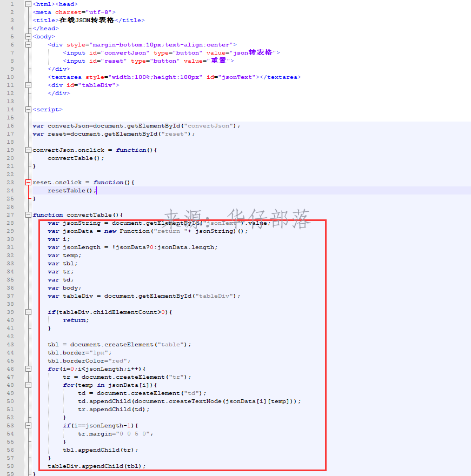Collapse the <html> fold marker on line 1
This screenshot has width=471, height=476.
click(28, 4)
